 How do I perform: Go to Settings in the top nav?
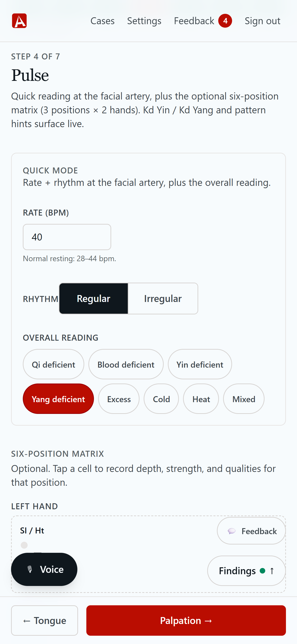click(x=144, y=21)
